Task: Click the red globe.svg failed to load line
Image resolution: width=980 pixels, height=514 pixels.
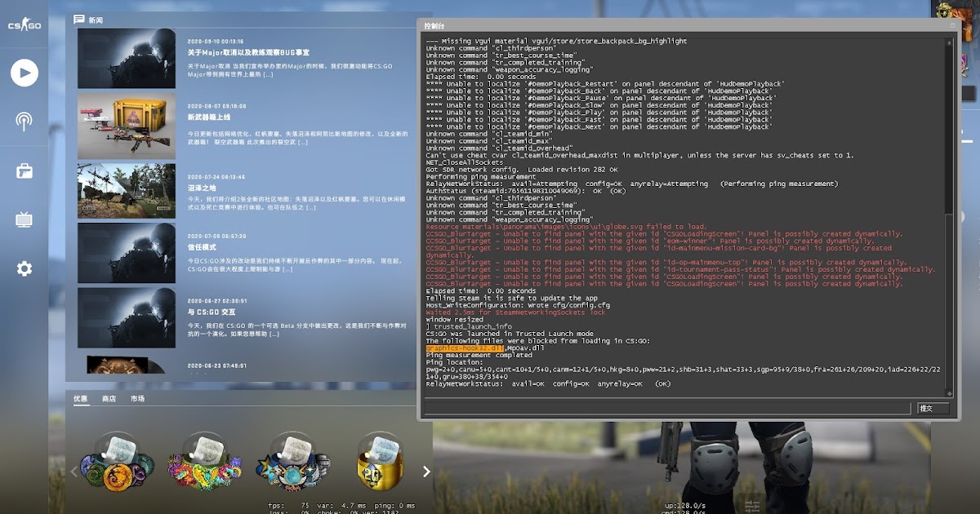Action: pos(566,227)
